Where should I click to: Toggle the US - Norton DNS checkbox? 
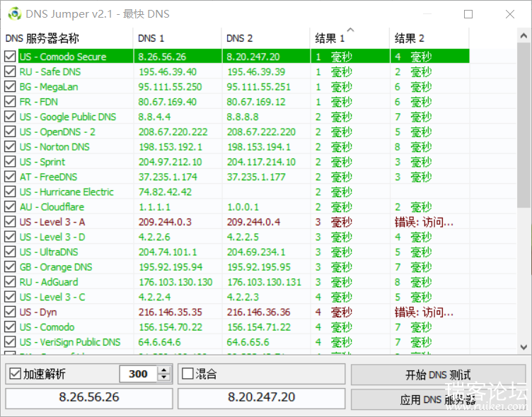(x=10, y=146)
